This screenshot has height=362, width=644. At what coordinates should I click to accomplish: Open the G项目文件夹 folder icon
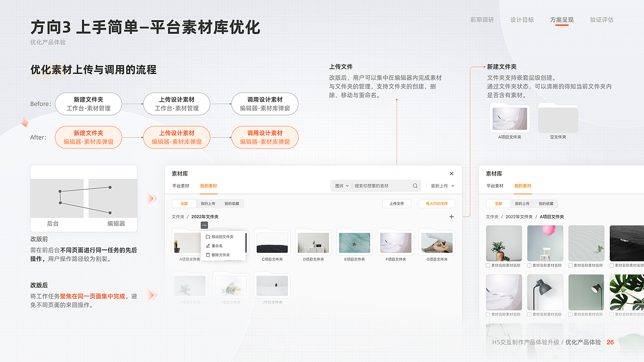click(x=437, y=242)
